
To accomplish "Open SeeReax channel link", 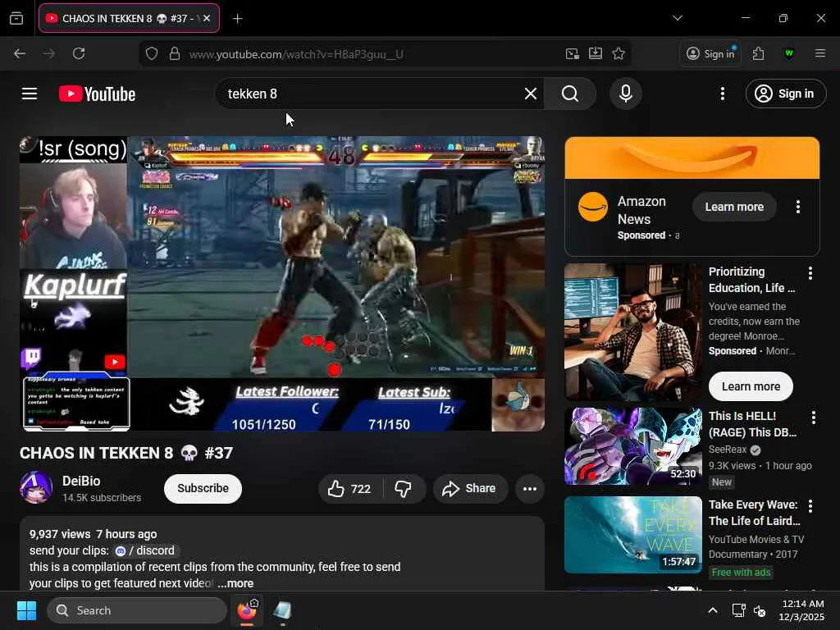I will tap(728, 450).
